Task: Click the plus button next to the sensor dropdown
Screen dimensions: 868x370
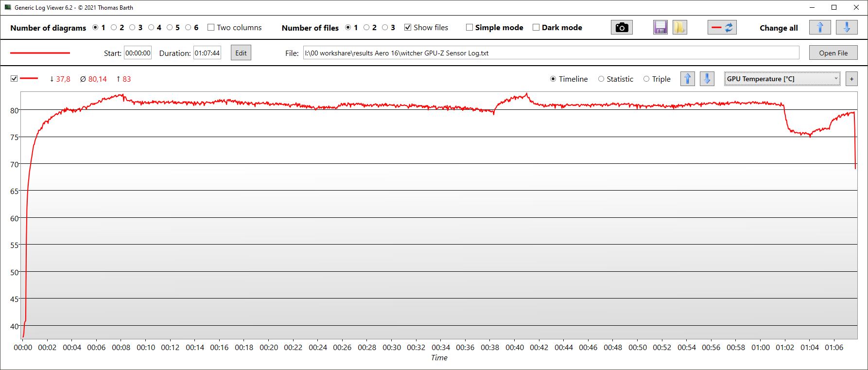Action: coord(851,79)
